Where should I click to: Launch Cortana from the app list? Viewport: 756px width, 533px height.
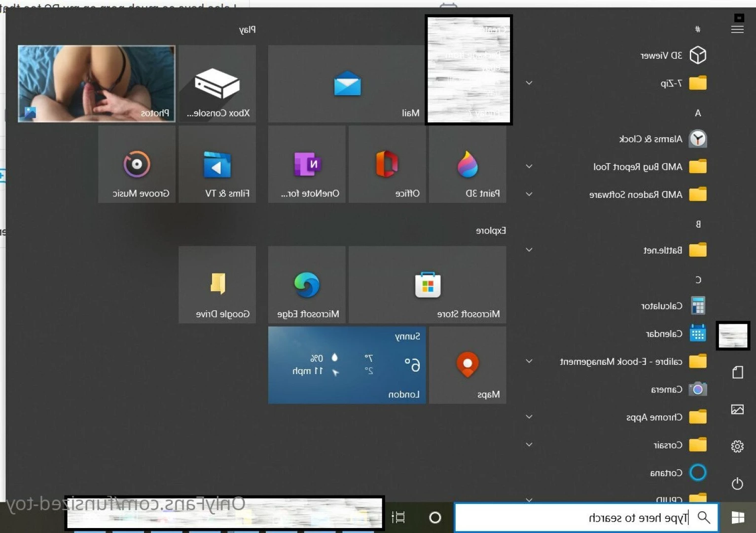678,472
